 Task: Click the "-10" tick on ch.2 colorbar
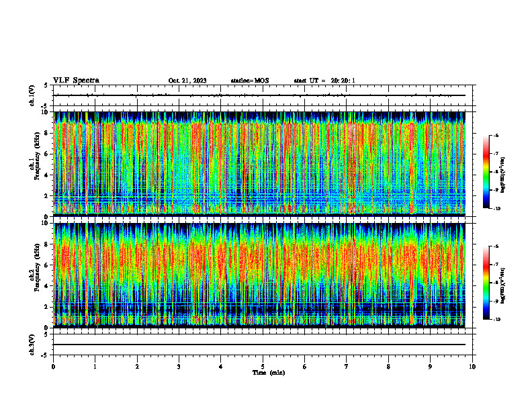pyautogui.click(x=497, y=320)
